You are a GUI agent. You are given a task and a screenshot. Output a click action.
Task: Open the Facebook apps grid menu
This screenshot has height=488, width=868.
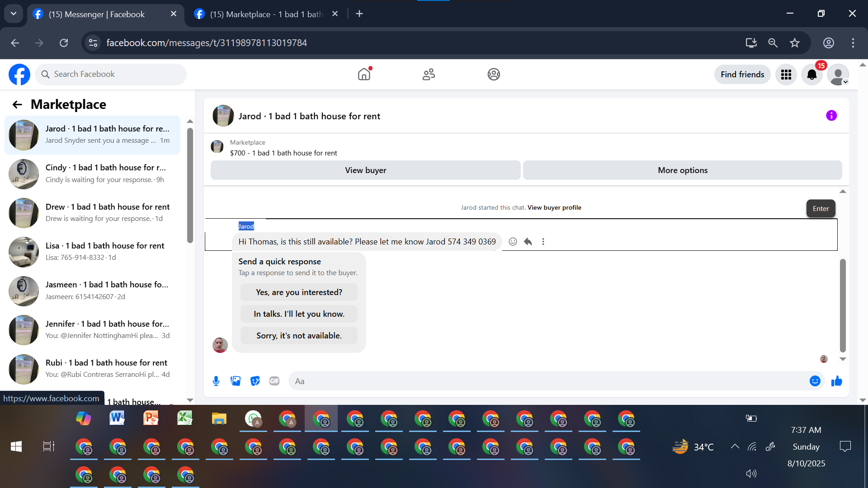click(786, 75)
